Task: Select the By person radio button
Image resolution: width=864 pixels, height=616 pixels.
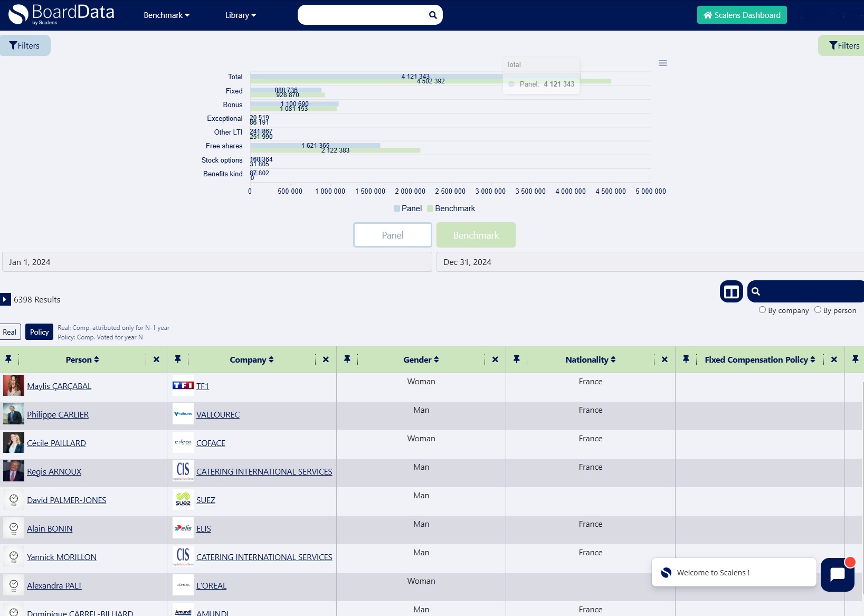Action: 818,310
